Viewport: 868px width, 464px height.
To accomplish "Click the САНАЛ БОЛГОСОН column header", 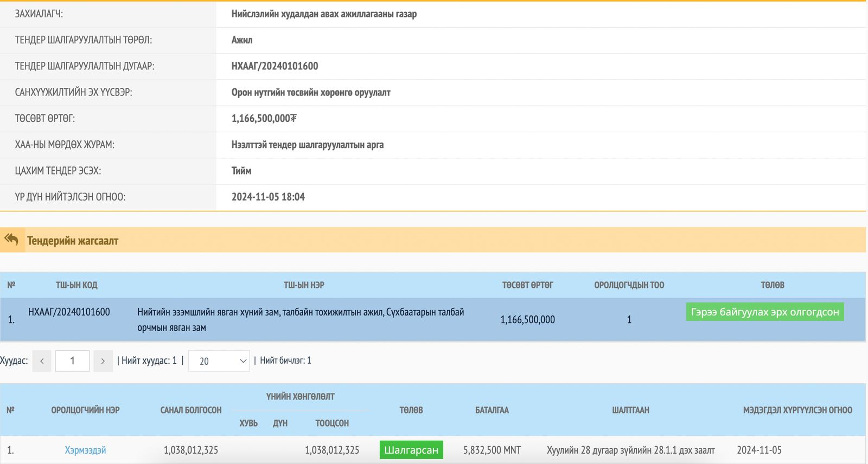I will point(191,410).
